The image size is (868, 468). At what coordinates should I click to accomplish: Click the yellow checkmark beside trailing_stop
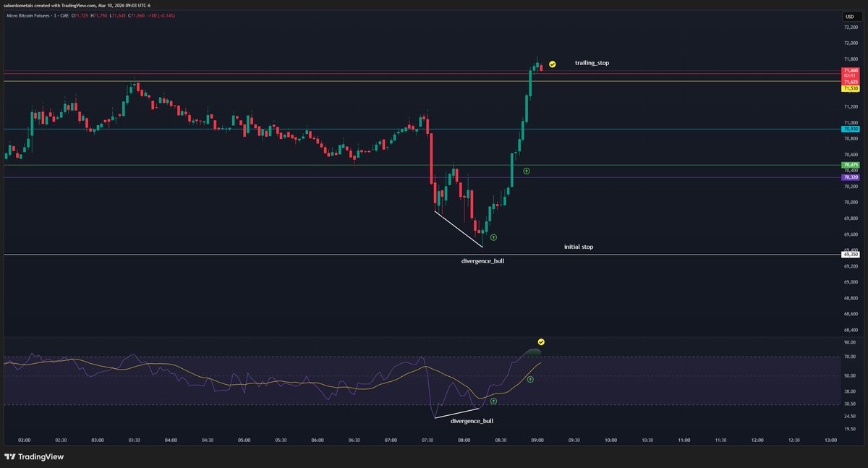click(x=552, y=64)
